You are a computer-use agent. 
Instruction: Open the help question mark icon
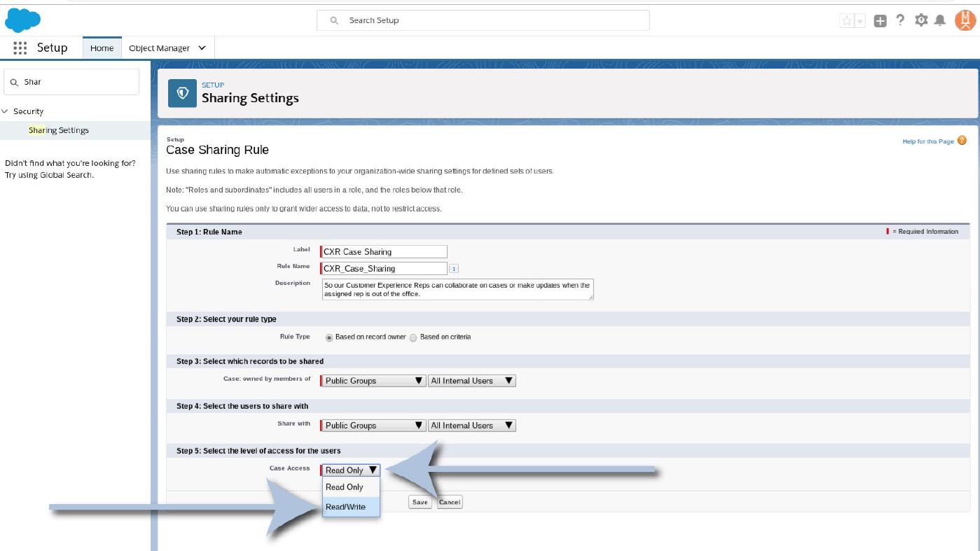coord(900,20)
